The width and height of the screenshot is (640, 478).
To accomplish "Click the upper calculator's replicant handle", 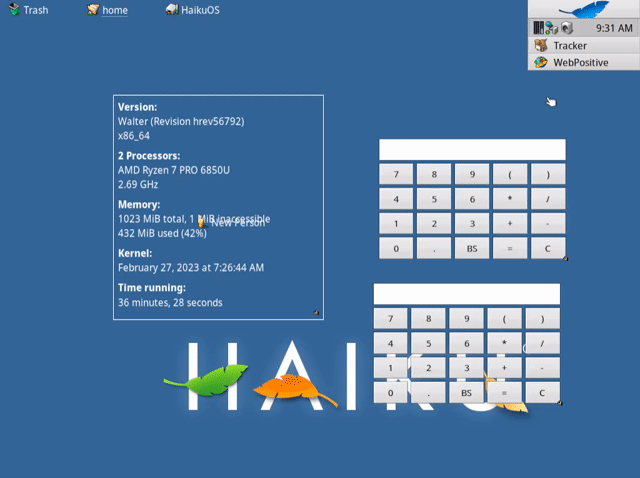I will click(x=565, y=258).
